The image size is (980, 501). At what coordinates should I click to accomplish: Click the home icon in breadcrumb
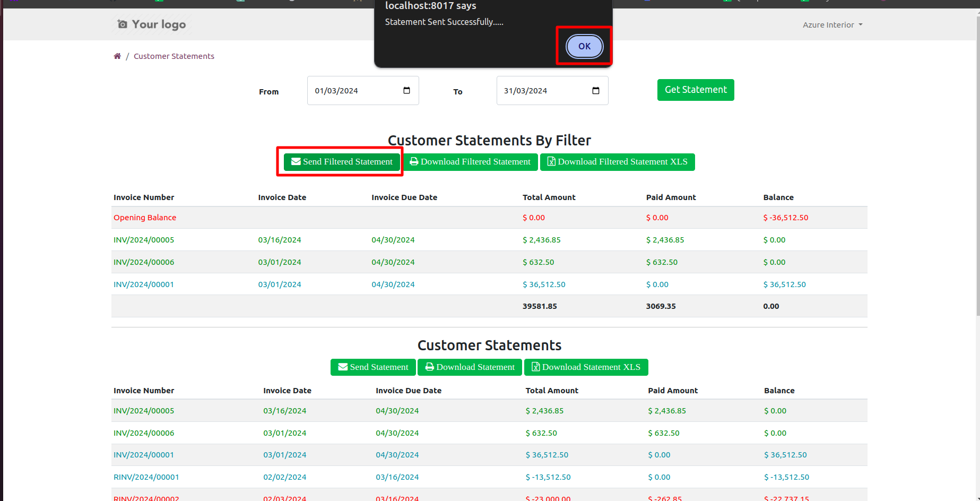(x=117, y=56)
